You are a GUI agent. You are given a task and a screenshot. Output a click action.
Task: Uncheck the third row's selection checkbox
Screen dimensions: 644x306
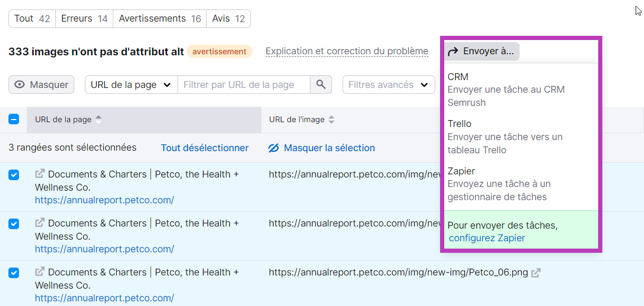pyautogui.click(x=14, y=272)
